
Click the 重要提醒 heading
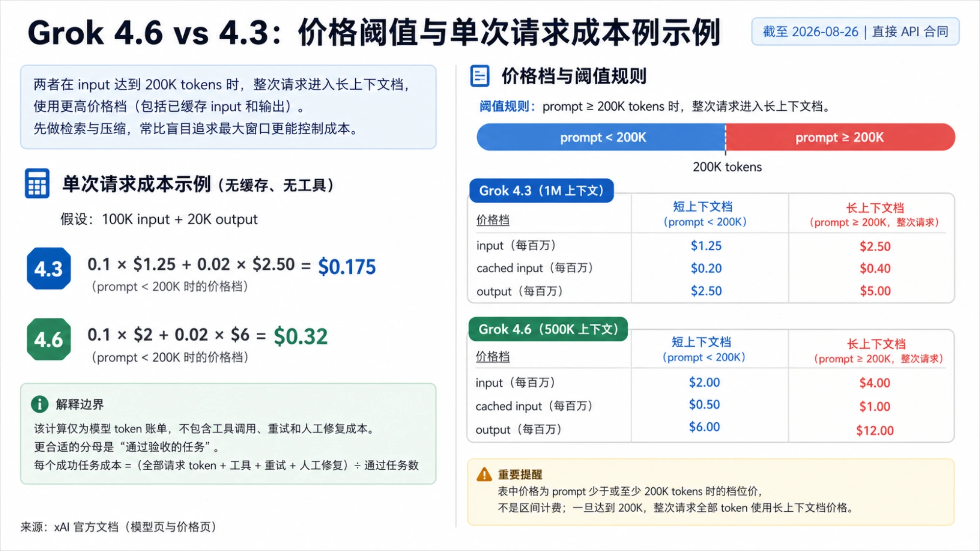click(x=520, y=474)
